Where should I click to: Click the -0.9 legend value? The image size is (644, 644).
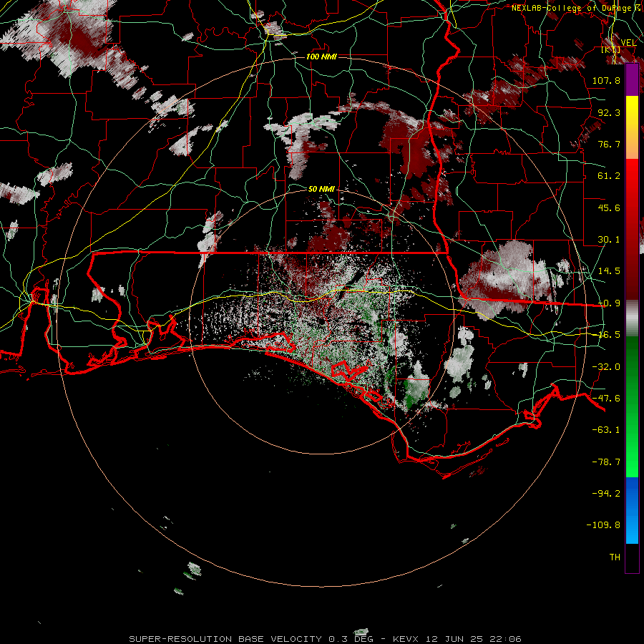point(609,303)
